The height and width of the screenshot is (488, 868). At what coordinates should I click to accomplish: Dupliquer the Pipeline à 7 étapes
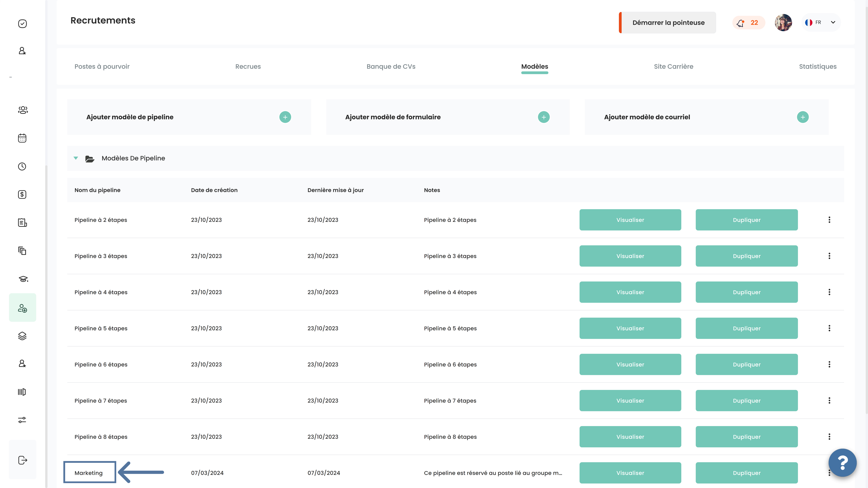pyautogui.click(x=747, y=400)
